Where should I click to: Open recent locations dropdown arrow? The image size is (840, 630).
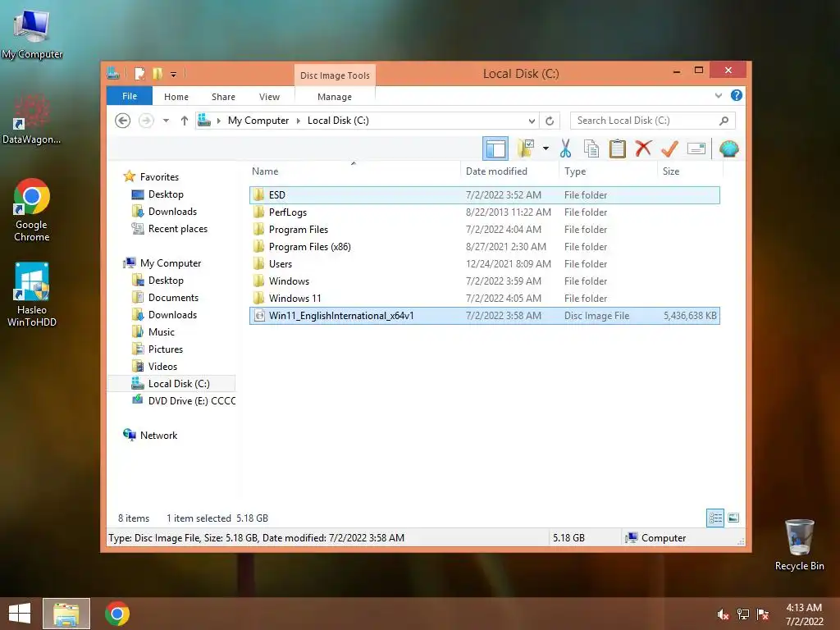(166, 121)
